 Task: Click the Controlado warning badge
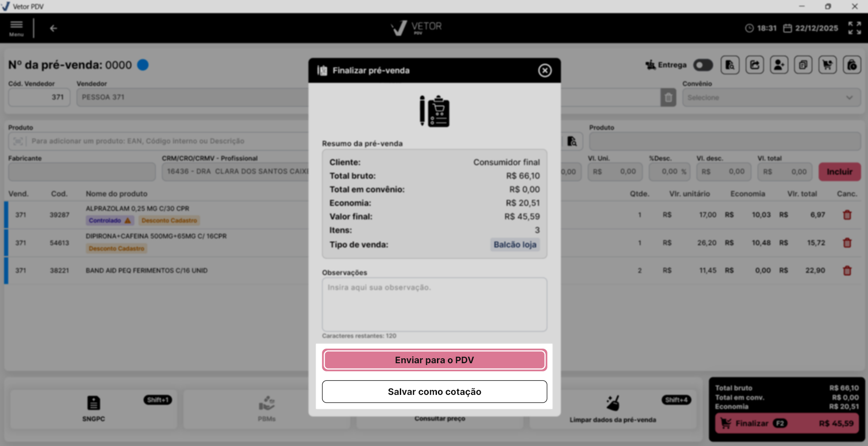[110, 221]
